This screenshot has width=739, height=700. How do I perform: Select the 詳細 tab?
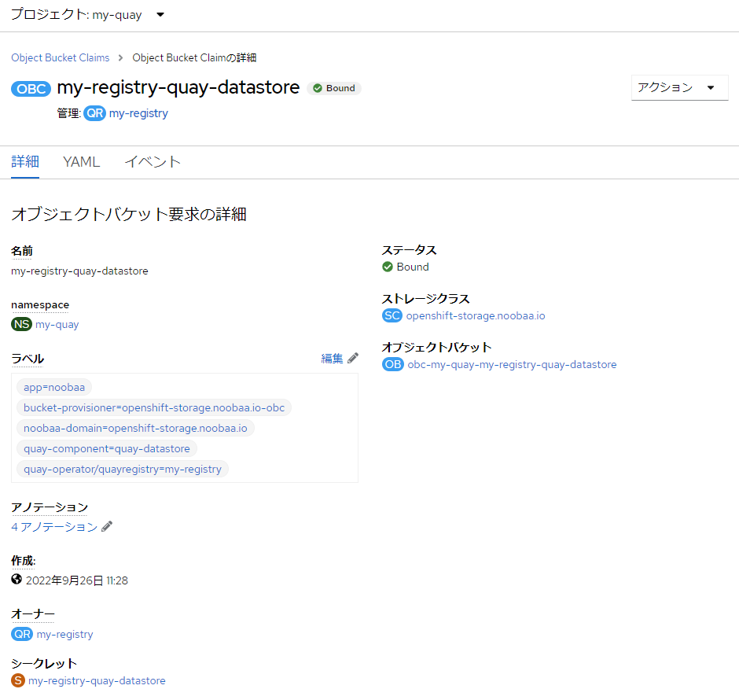(25, 161)
